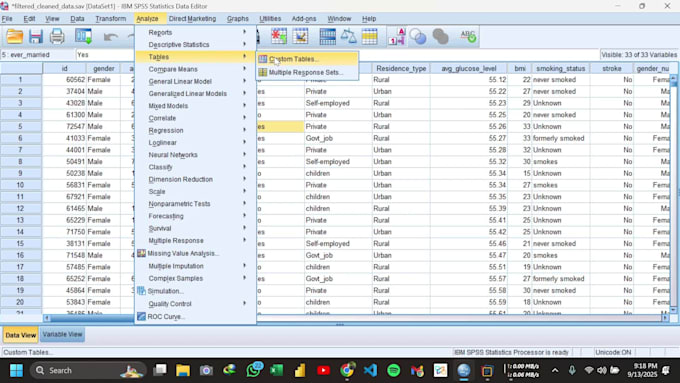Click the Recall recently used dialogs icon

83,37
